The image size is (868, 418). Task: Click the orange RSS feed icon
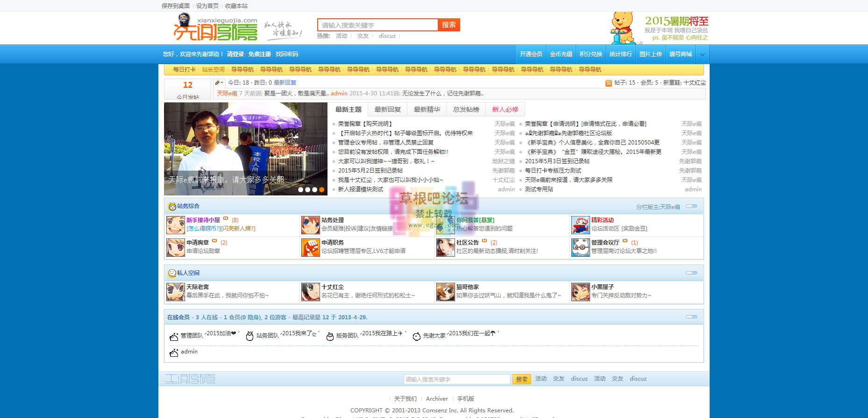point(608,83)
